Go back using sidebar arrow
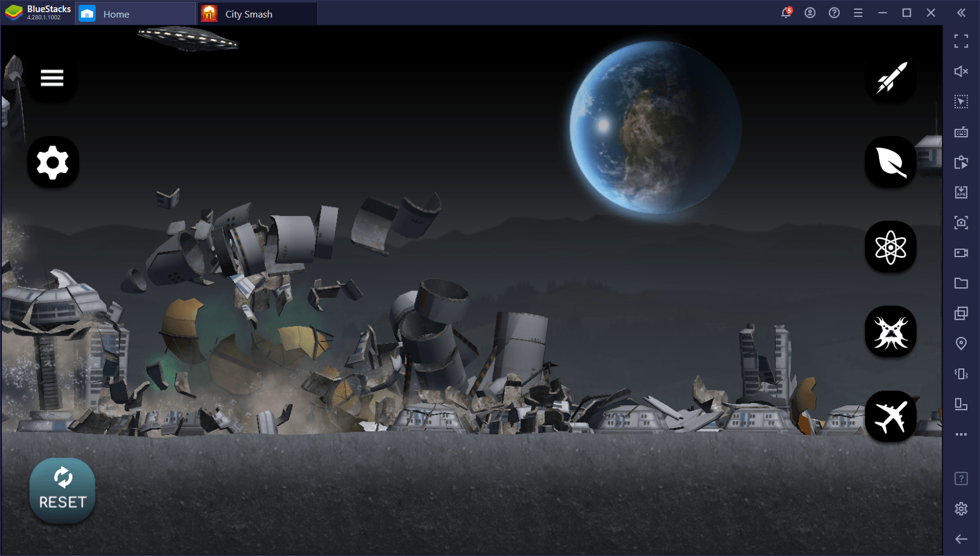 [961, 539]
